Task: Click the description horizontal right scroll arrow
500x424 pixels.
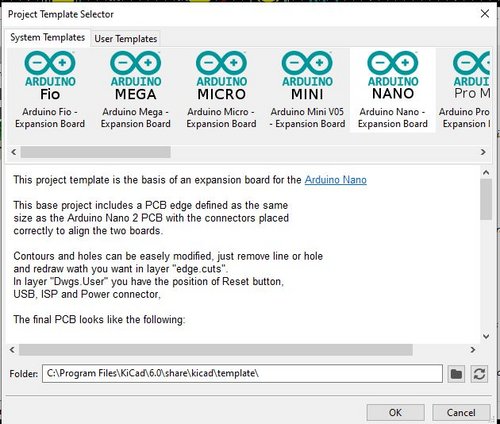Action: pyautogui.click(x=473, y=350)
